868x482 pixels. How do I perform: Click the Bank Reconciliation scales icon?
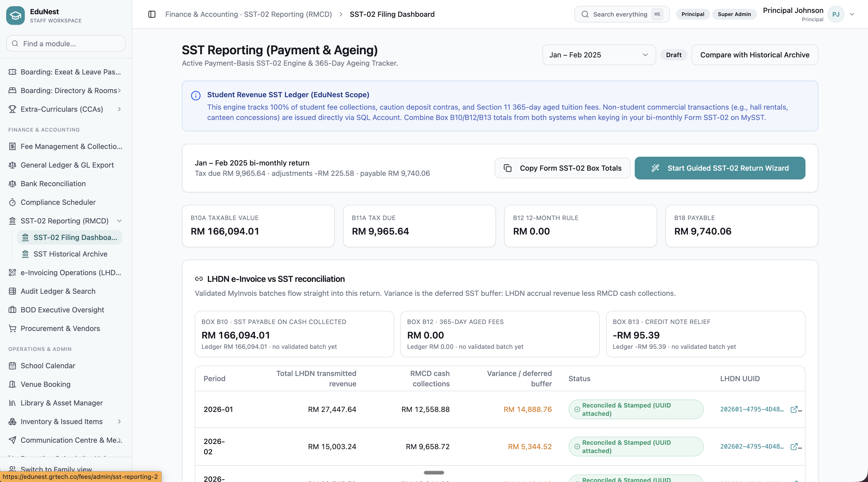pos(12,184)
